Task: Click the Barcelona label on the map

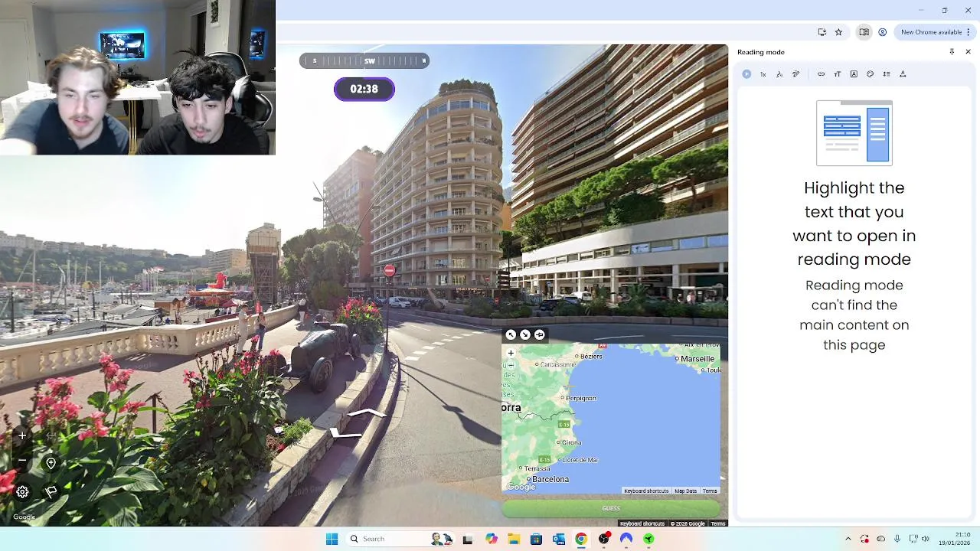Action: pyautogui.click(x=550, y=479)
